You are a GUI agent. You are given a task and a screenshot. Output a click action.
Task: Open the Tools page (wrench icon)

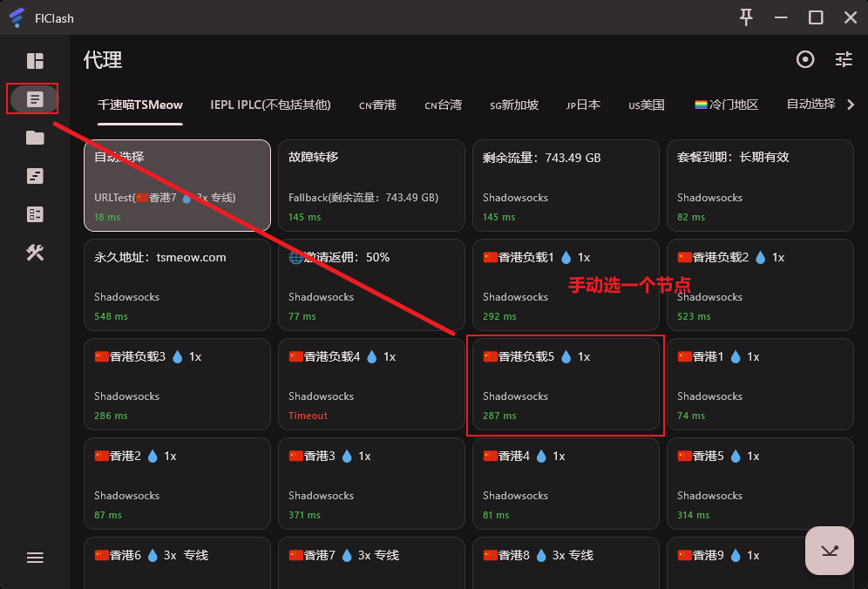click(35, 253)
